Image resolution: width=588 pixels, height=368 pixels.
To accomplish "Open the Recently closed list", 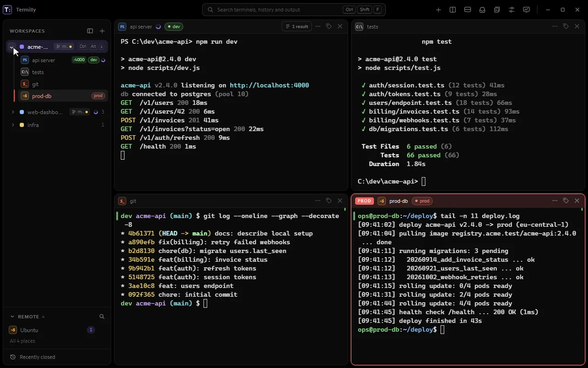I will (57, 357).
